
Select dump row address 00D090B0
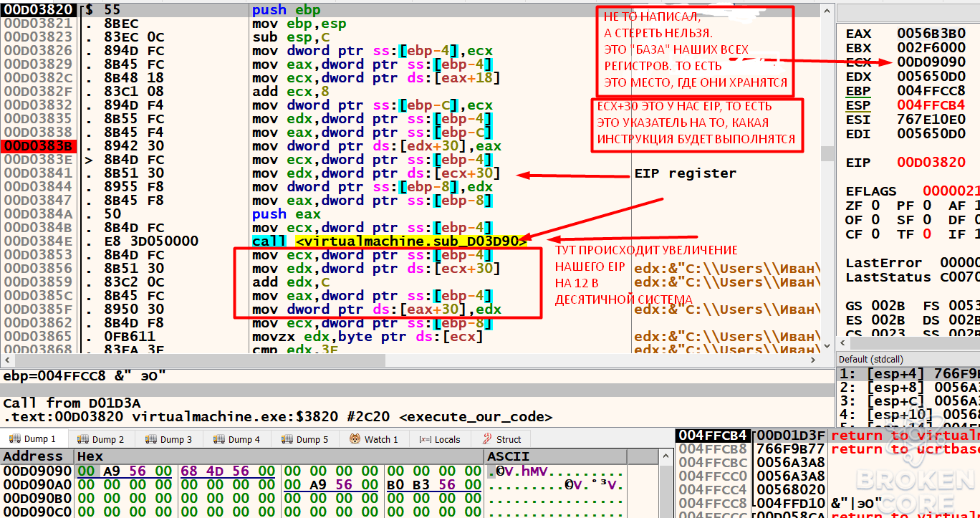coord(38,498)
